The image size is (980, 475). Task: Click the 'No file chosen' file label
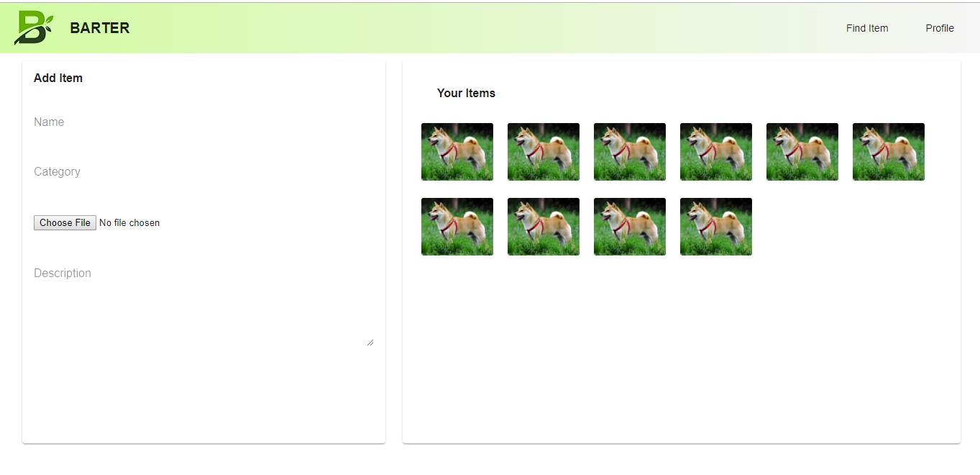click(129, 223)
